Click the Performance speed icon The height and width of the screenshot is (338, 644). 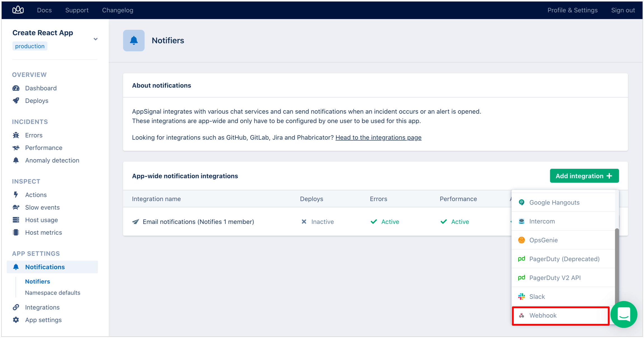click(16, 148)
